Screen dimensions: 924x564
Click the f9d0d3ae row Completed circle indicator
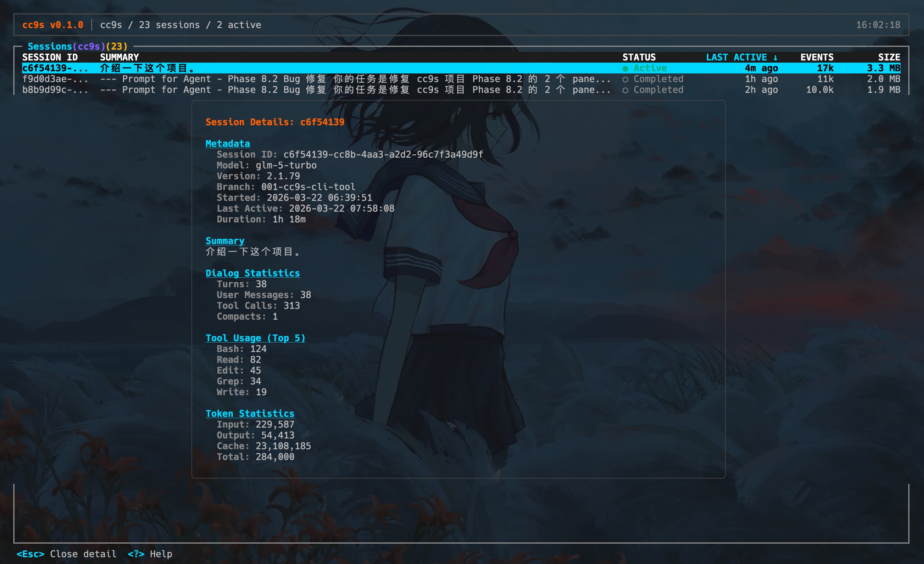click(x=625, y=79)
